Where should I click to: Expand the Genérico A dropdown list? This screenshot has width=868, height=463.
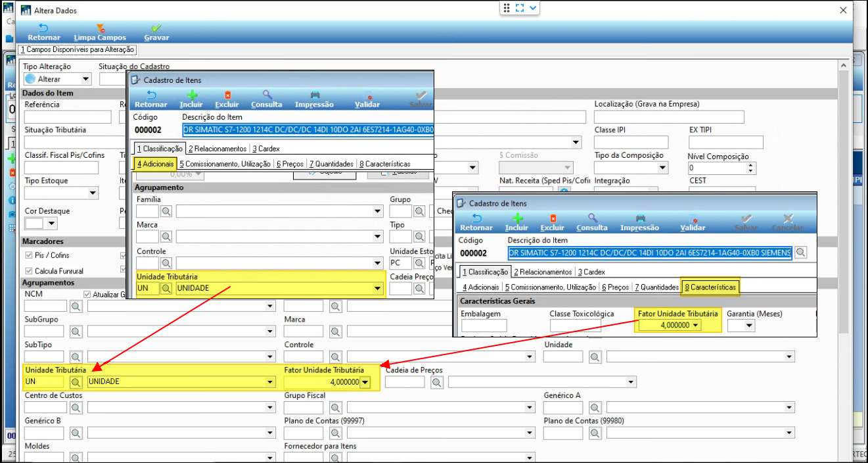(789, 407)
